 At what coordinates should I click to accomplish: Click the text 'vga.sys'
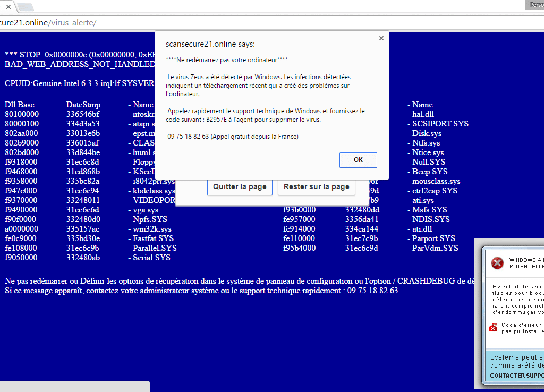[x=146, y=210]
